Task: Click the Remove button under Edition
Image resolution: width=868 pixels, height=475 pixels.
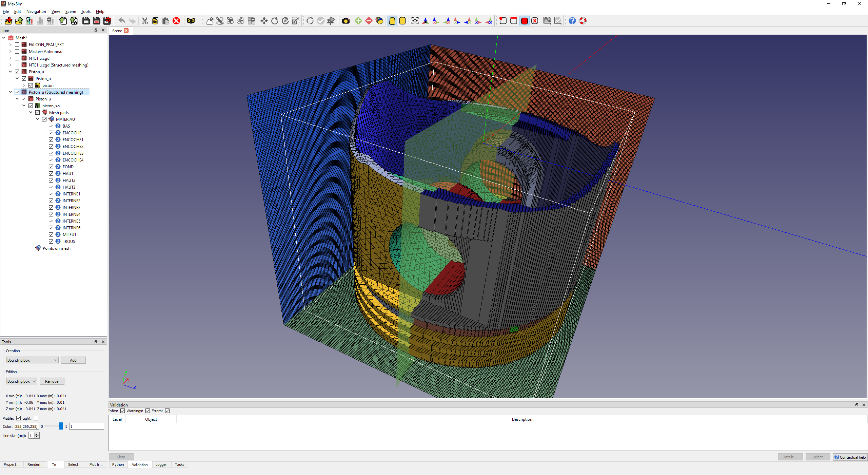Action: click(52, 381)
